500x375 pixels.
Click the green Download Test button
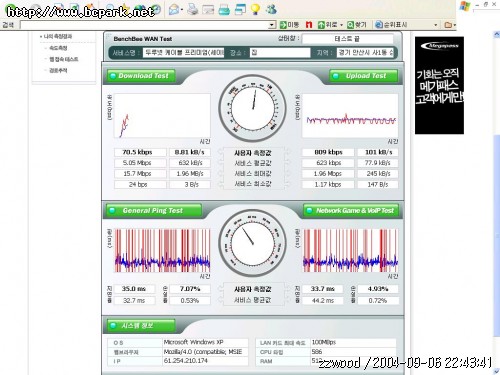(x=141, y=76)
